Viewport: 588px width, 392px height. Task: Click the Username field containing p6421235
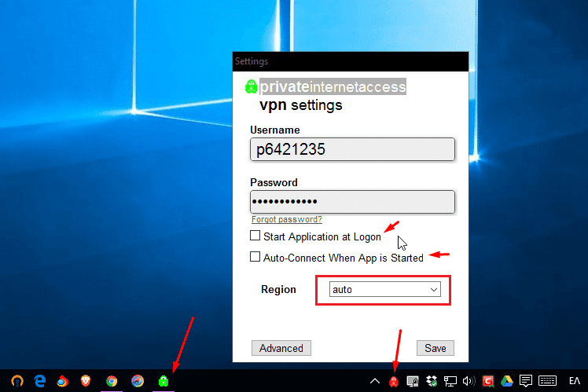tap(352, 149)
